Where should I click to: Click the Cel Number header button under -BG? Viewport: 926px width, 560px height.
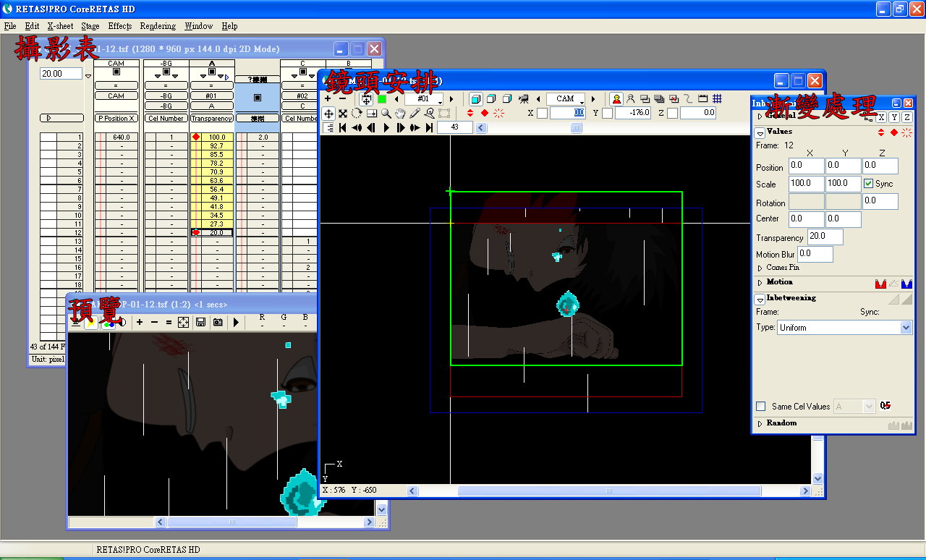pyautogui.click(x=166, y=118)
